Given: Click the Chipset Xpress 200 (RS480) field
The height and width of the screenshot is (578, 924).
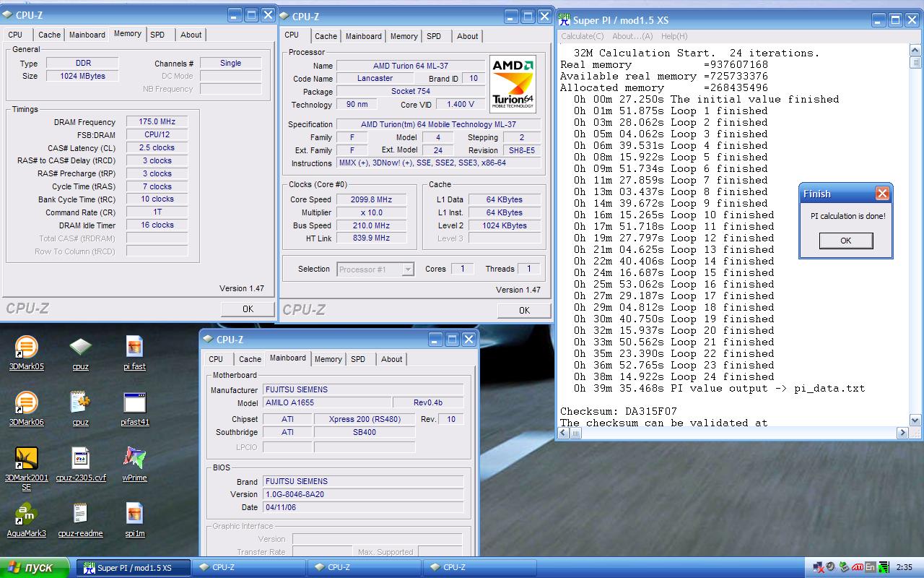Looking at the screenshot, I should (x=365, y=419).
